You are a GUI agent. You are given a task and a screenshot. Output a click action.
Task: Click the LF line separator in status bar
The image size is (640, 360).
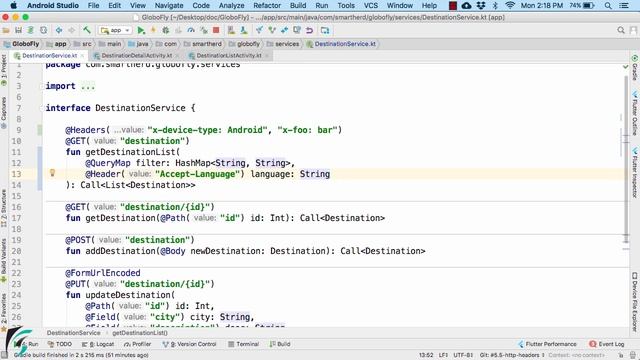point(443,355)
